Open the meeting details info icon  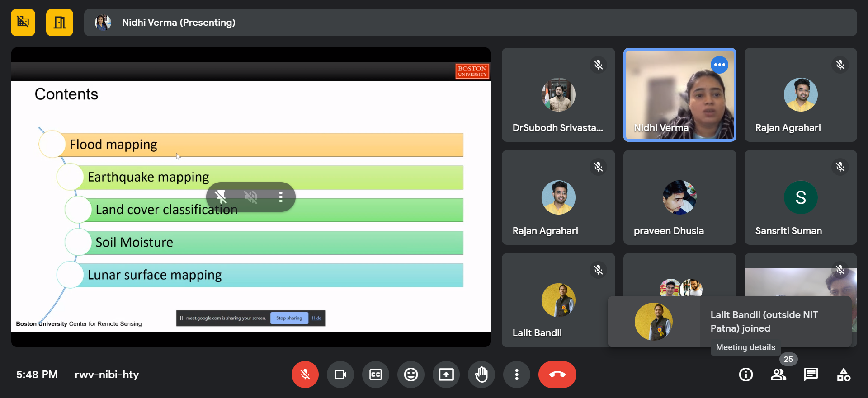[x=745, y=375]
